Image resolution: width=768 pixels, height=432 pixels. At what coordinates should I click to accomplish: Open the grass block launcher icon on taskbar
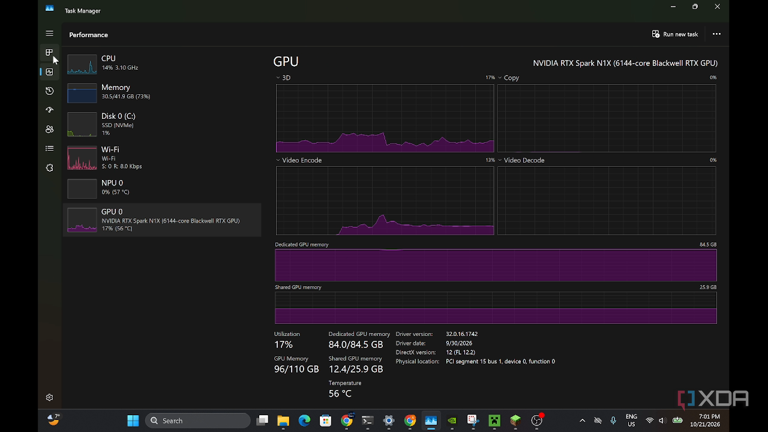[x=515, y=421]
